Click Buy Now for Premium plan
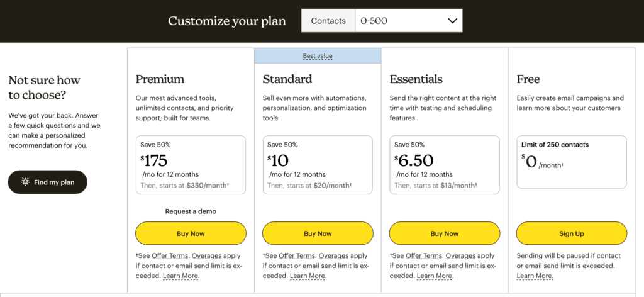Screen dimensions: 644x297 click(191, 233)
